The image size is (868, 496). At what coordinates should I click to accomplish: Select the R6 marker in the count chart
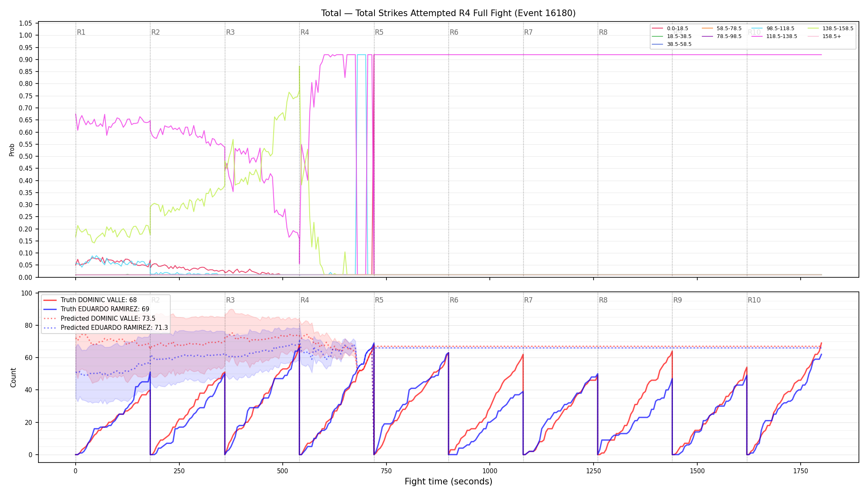coord(454,300)
